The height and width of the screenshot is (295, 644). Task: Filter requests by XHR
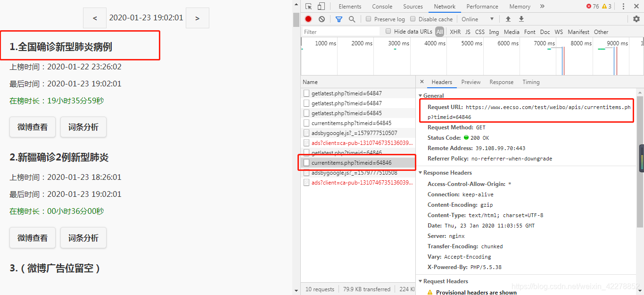click(455, 32)
